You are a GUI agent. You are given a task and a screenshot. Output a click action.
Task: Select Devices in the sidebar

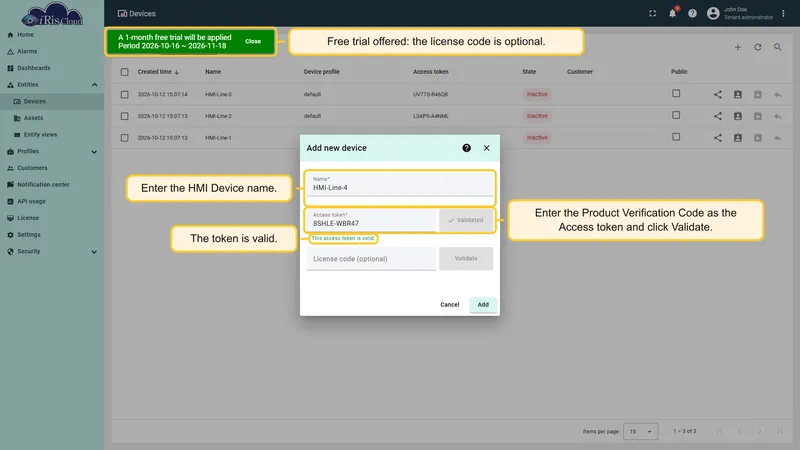click(52, 102)
